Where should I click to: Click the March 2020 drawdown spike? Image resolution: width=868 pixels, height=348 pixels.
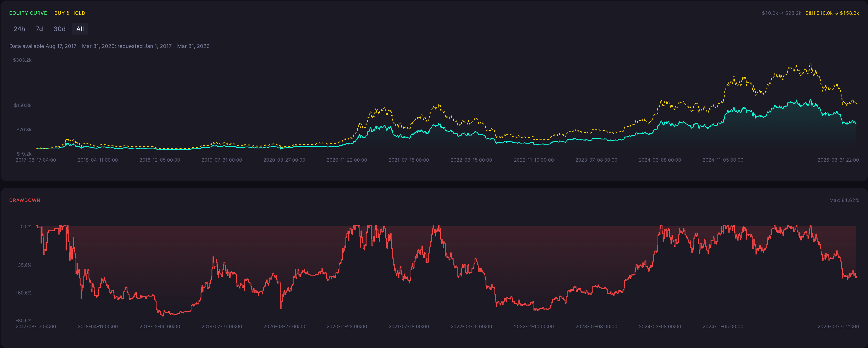pos(281,308)
